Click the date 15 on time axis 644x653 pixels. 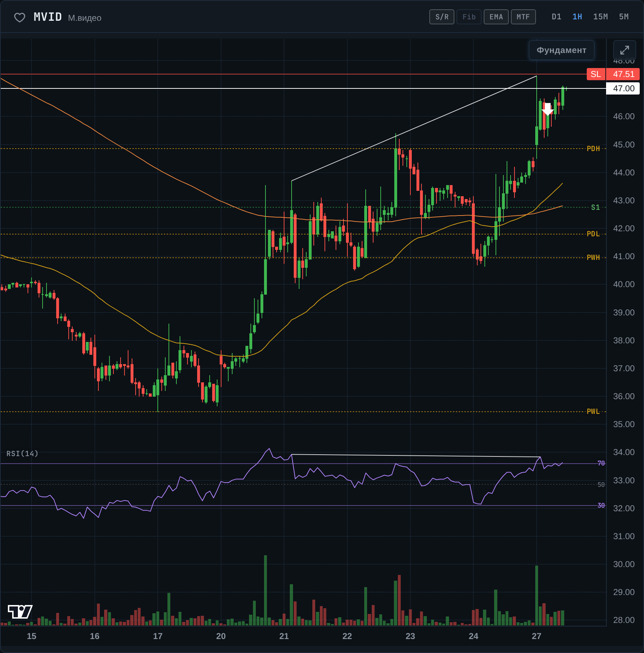pos(31,636)
